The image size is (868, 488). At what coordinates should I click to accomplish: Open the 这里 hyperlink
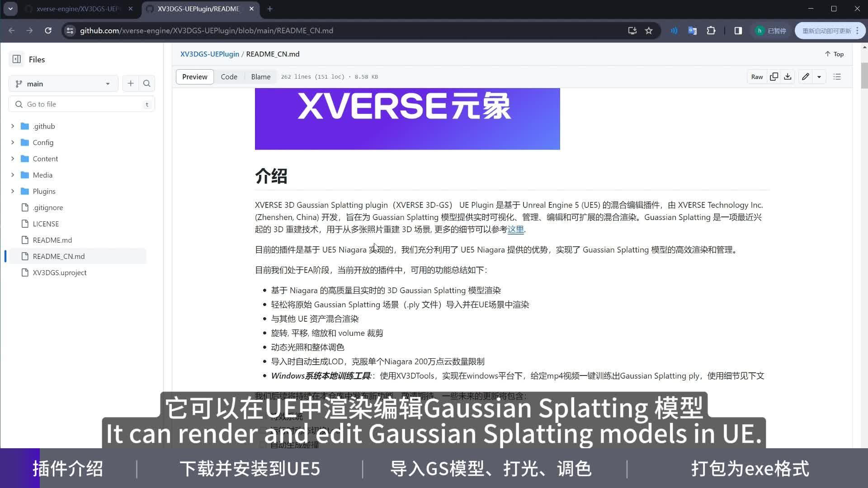point(515,230)
